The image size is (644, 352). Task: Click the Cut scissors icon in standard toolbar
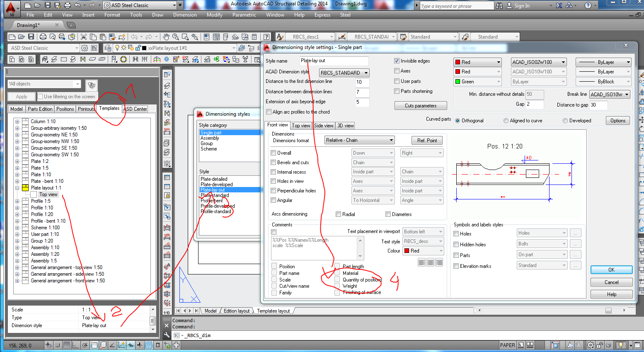point(84,37)
